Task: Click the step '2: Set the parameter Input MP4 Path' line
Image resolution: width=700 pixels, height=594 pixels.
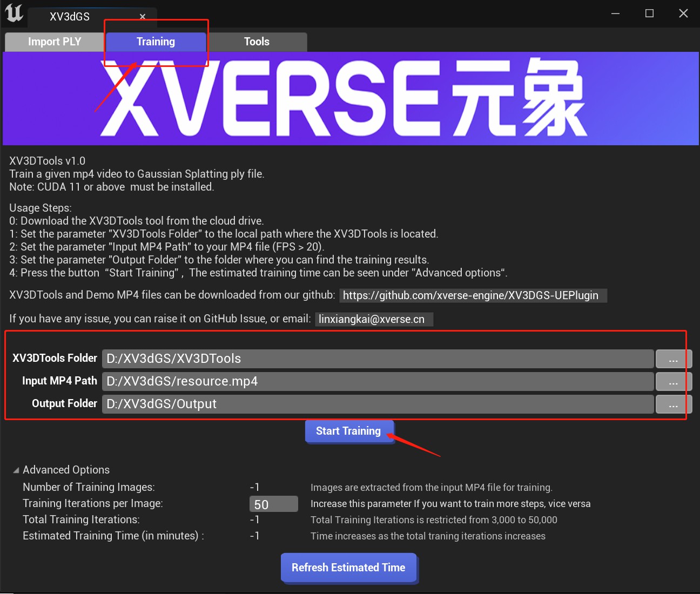Action: [x=166, y=247]
